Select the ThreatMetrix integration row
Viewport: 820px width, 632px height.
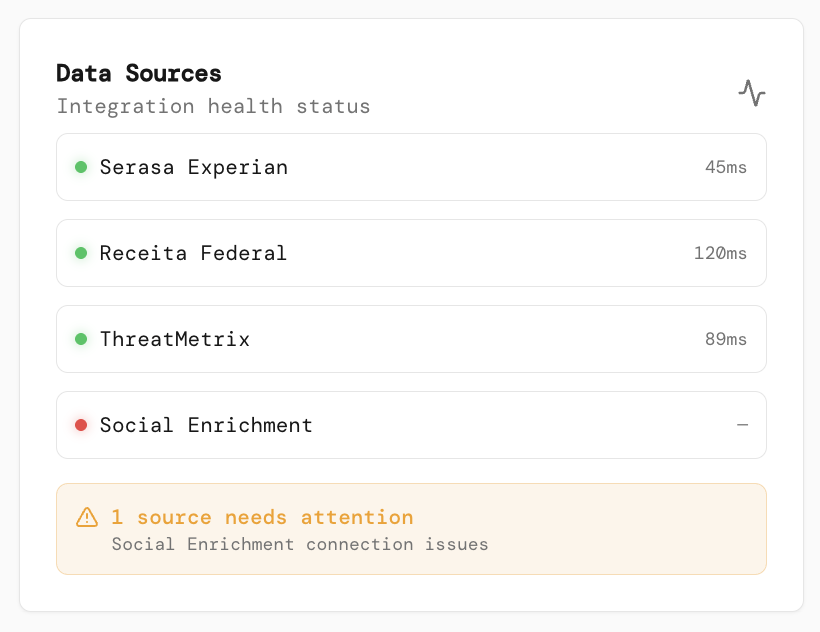(411, 339)
